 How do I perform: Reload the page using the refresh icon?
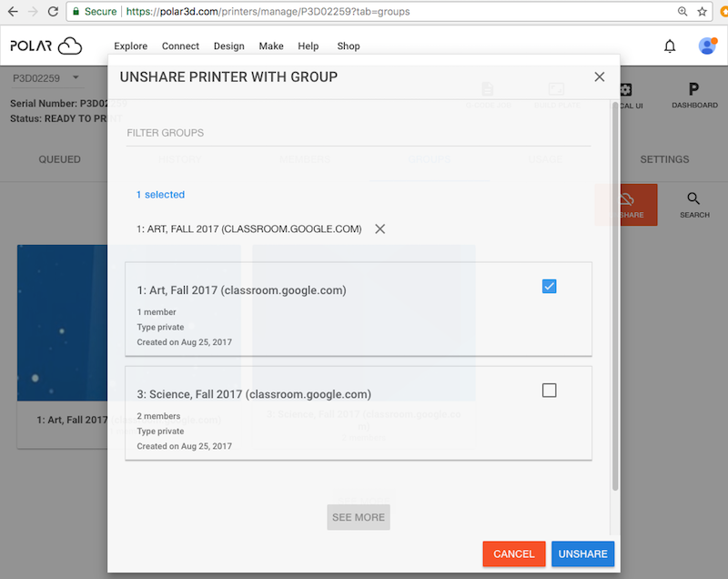pos(53,12)
